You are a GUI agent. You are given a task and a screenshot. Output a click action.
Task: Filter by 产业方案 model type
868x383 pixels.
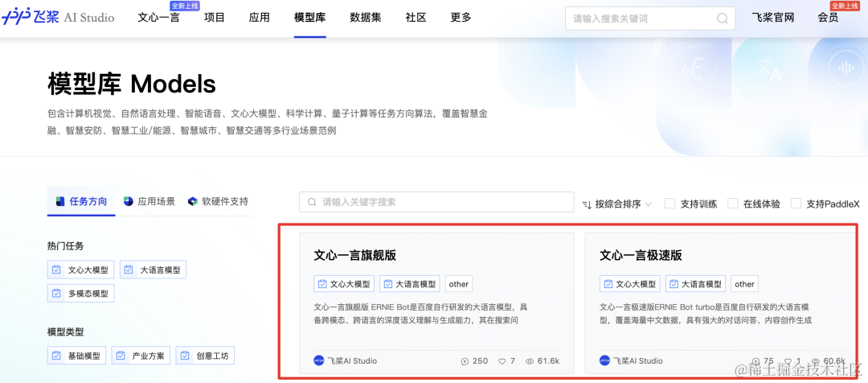click(141, 356)
